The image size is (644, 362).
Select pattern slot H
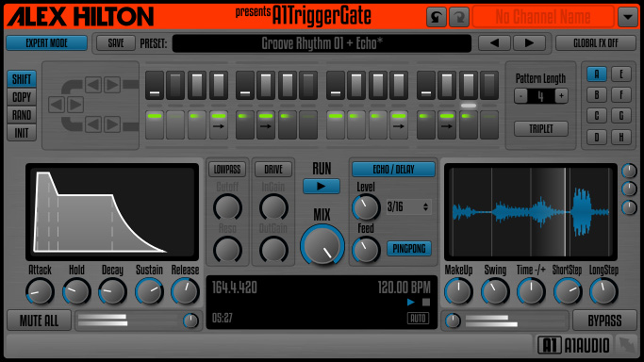pos(621,137)
